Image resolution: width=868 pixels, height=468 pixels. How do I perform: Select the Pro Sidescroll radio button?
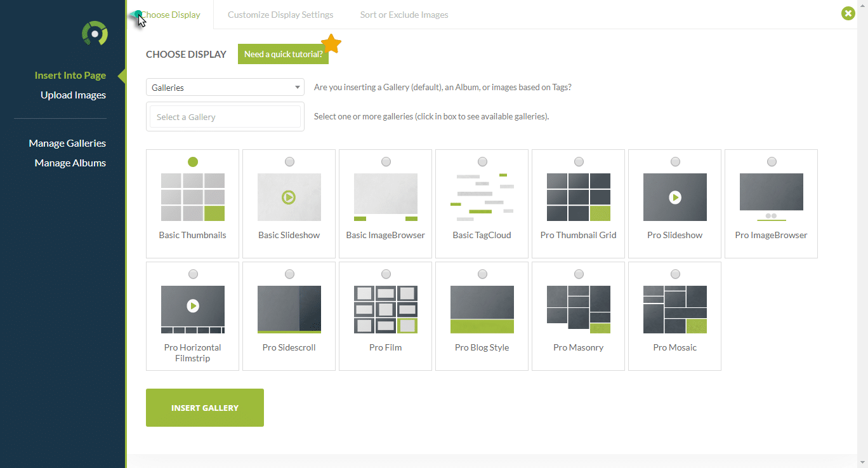click(289, 274)
